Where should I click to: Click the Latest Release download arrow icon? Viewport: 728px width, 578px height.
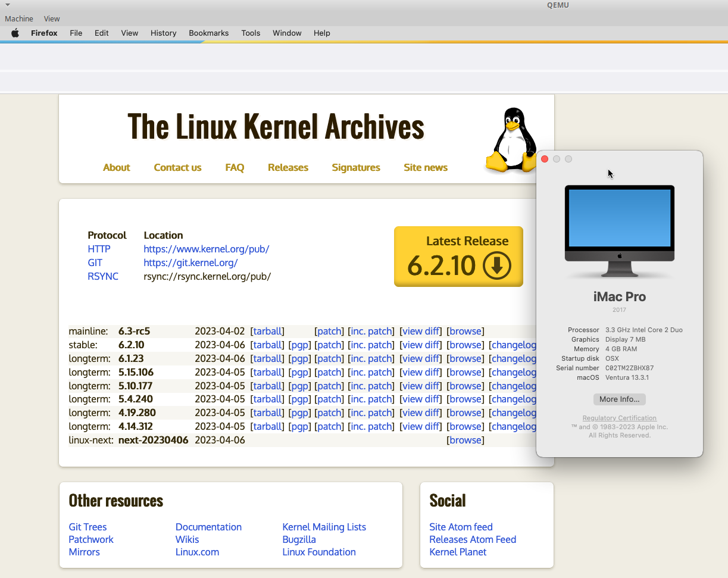[x=497, y=265]
